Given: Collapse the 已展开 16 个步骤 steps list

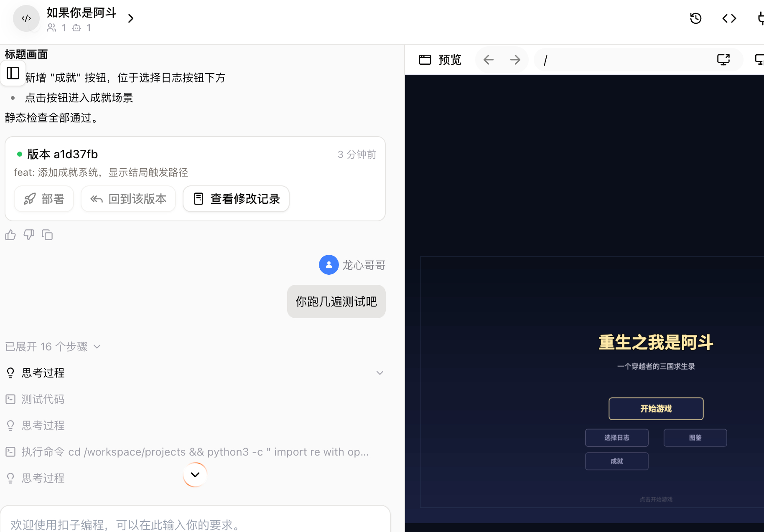Looking at the screenshot, I should pos(53,347).
